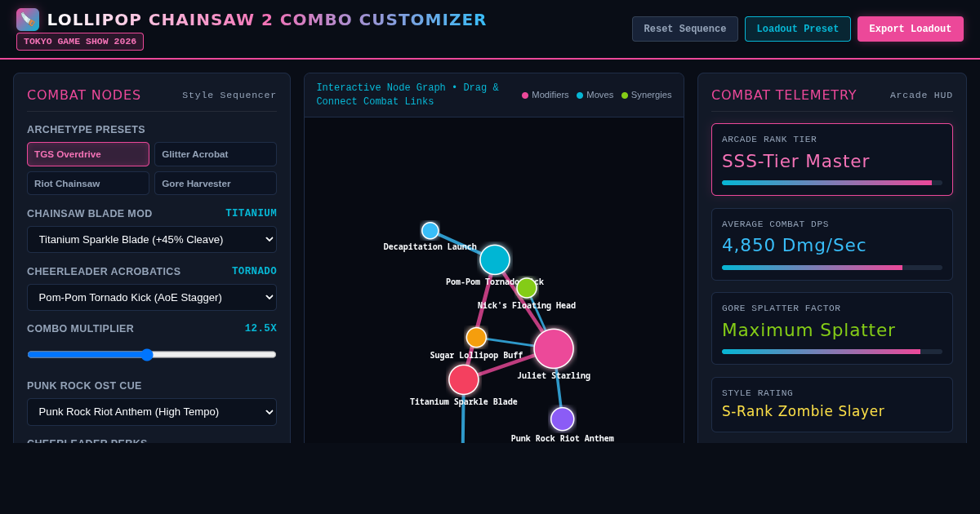Adjust the Combo Multiplier slider

tap(152, 355)
